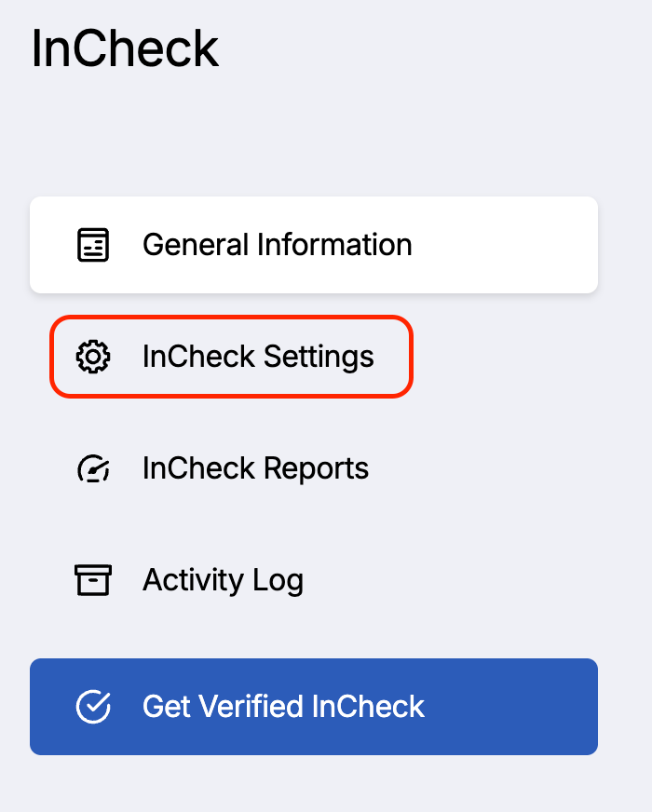Click the General Information document icon
Viewport: 652px width, 812px height.
click(93, 244)
